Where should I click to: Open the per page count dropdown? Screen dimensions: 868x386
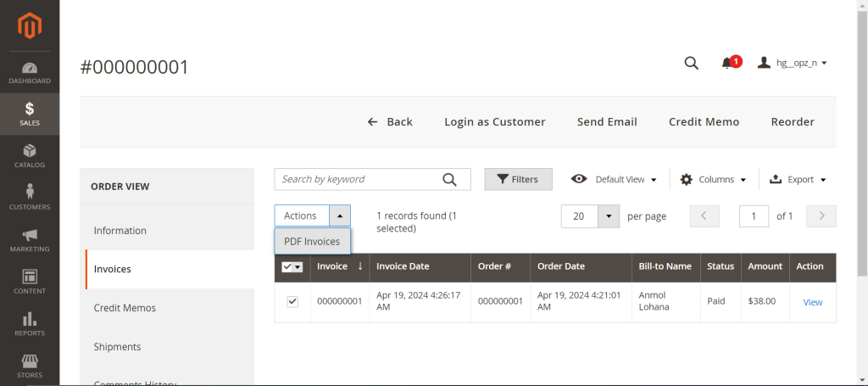click(x=609, y=216)
